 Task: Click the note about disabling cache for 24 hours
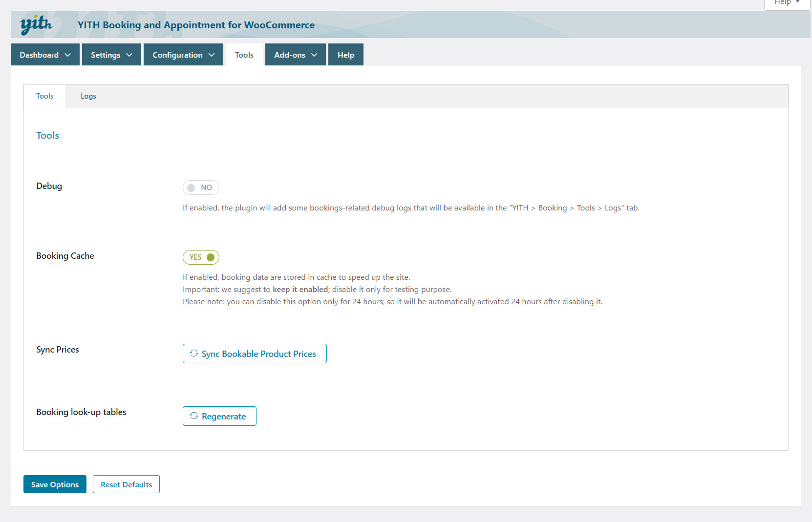[392, 302]
